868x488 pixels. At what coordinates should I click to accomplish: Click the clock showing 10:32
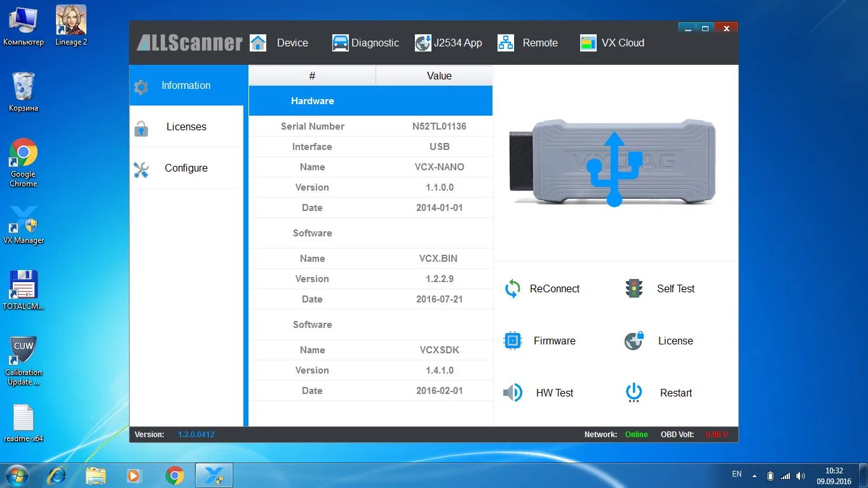(x=834, y=471)
